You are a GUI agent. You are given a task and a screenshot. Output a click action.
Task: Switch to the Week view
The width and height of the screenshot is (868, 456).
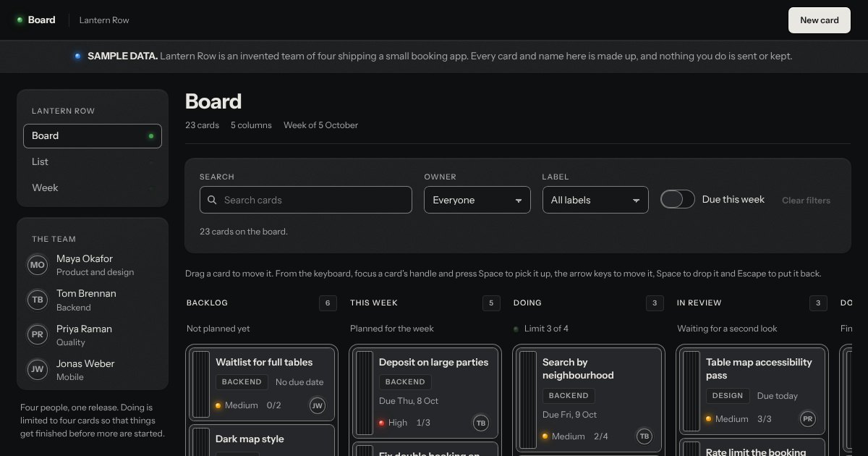click(x=93, y=188)
